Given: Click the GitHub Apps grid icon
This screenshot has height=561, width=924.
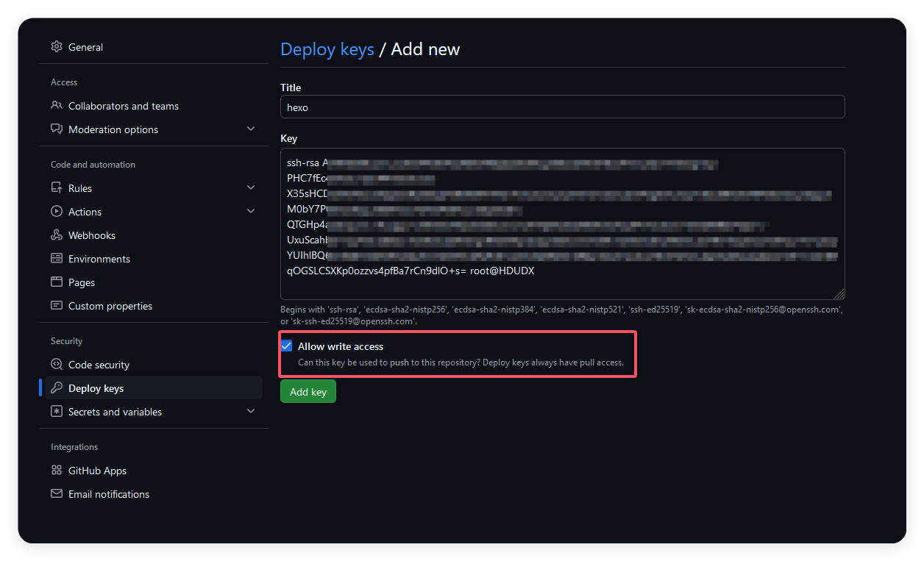Looking at the screenshot, I should tap(57, 471).
